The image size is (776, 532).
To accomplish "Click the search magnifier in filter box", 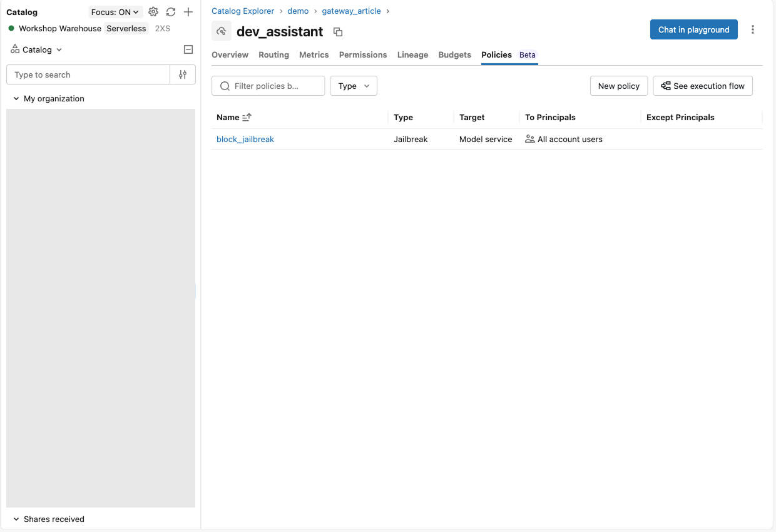I will coord(225,86).
